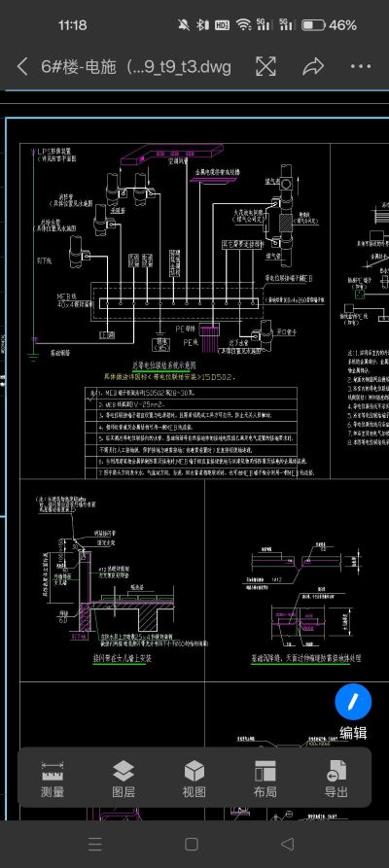389x868 pixels.
Task: Tap the battery 46% status indicator
Action: (x=329, y=25)
